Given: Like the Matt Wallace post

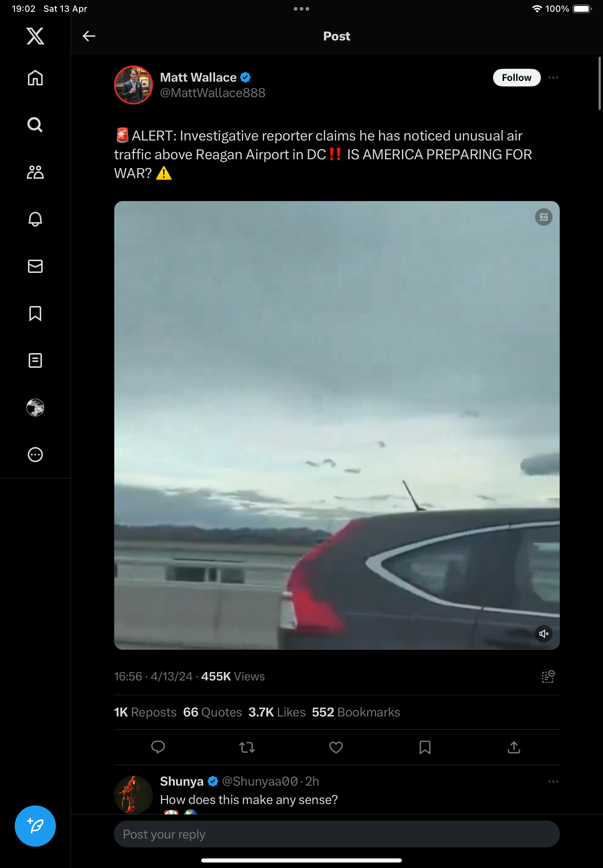Looking at the screenshot, I should pyautogui.click(x=336, y=747).
